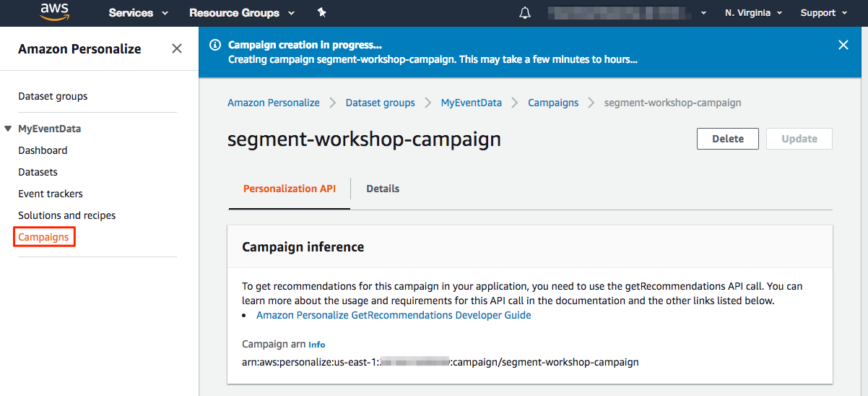The width and height of the screenshot is (868, 396).
Task: Open Solutions and recipes in sidebar
Action: pyautogui.click(x=66, y=215)
